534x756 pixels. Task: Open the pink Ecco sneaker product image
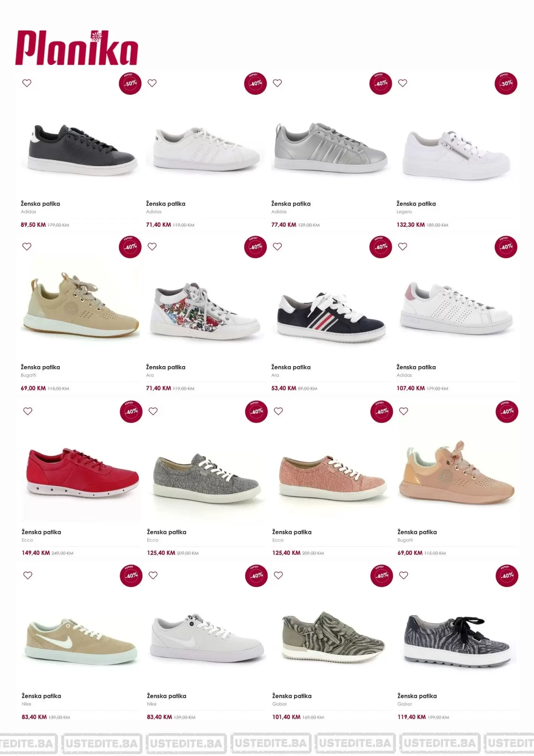click(x=332, y=477)
